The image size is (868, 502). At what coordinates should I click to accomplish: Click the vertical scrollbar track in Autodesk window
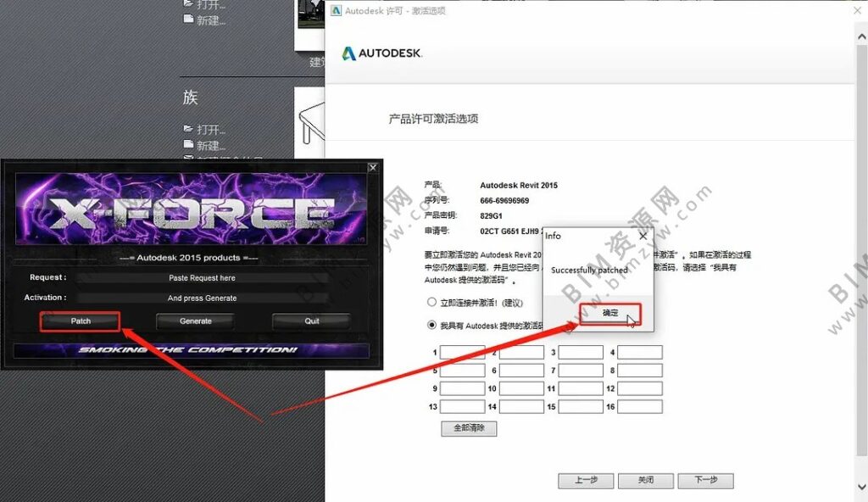[862, 249]
